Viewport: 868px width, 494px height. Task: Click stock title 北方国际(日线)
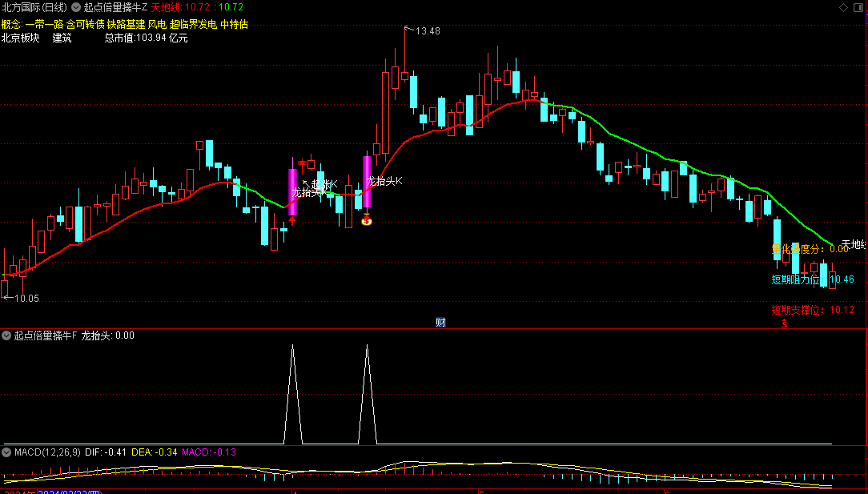(x=34, y=7)
